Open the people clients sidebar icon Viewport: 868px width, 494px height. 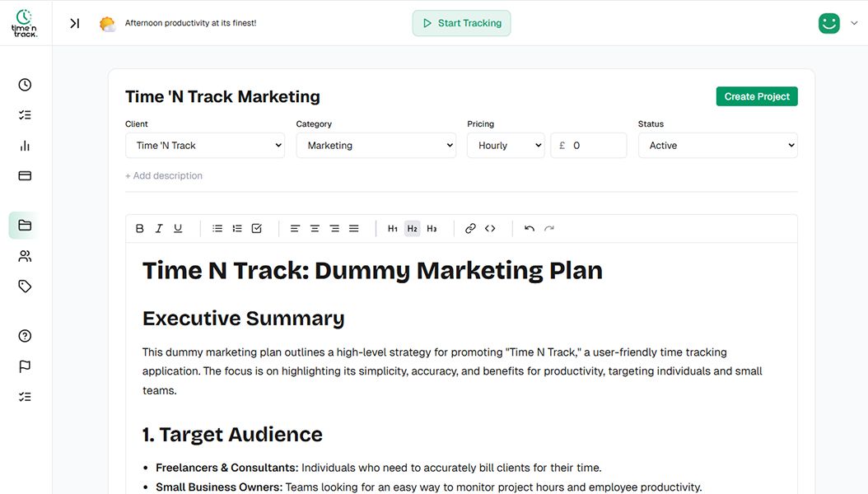pos(25,256)
